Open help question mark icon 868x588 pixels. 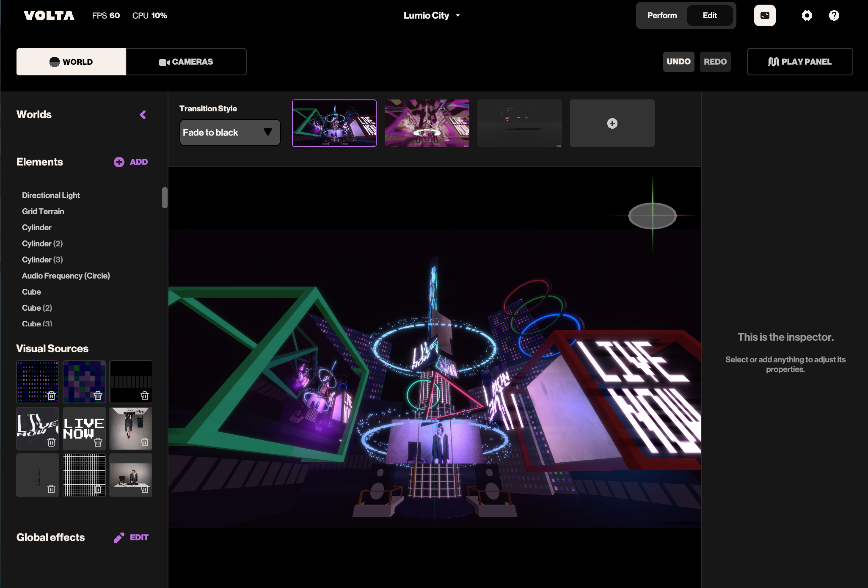(x=834, y=16)
